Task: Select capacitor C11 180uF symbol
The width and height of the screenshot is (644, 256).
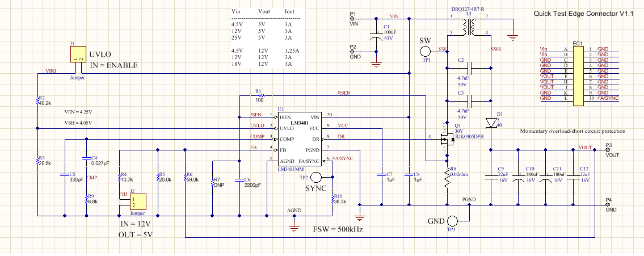Action: tap(546, 178)
